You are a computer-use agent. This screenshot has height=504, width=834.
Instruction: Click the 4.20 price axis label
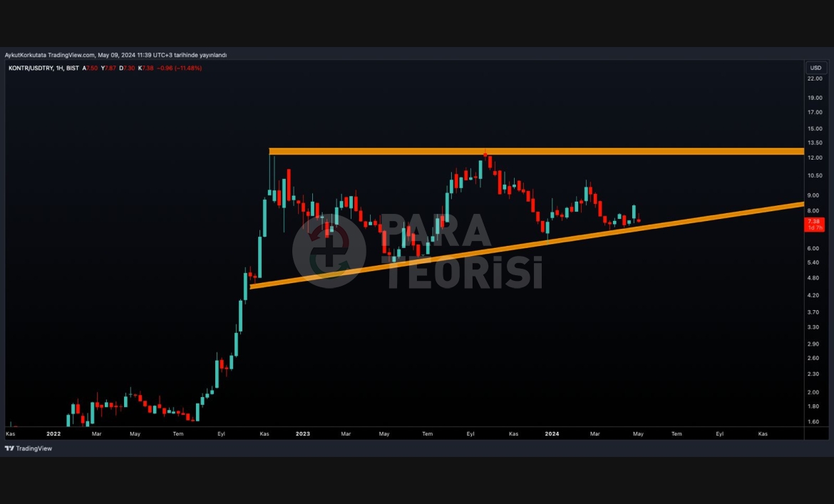tap(813, 295)
